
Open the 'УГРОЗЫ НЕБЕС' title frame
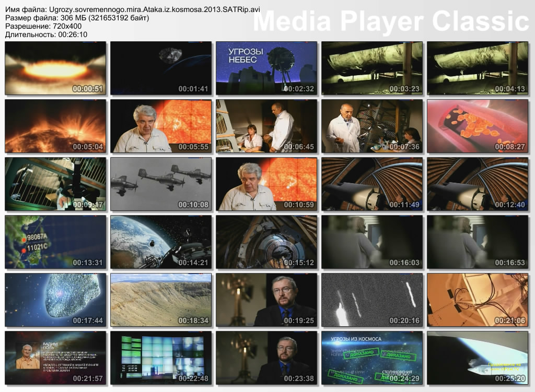point(266,68)
